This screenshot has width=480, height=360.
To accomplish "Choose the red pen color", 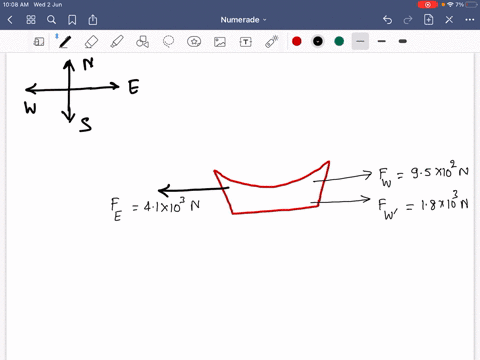I will click(x=297, y=41).
